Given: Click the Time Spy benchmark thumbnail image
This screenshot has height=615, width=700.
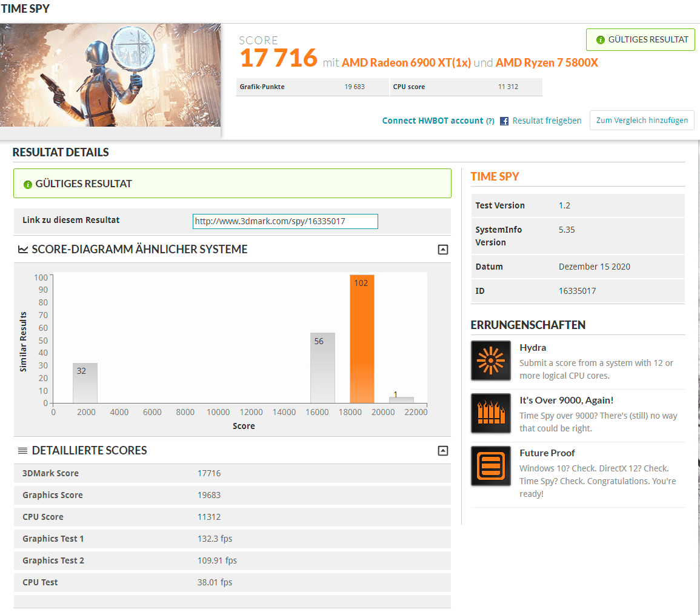Looking at the screenshot, I should [x=110, y=75].
